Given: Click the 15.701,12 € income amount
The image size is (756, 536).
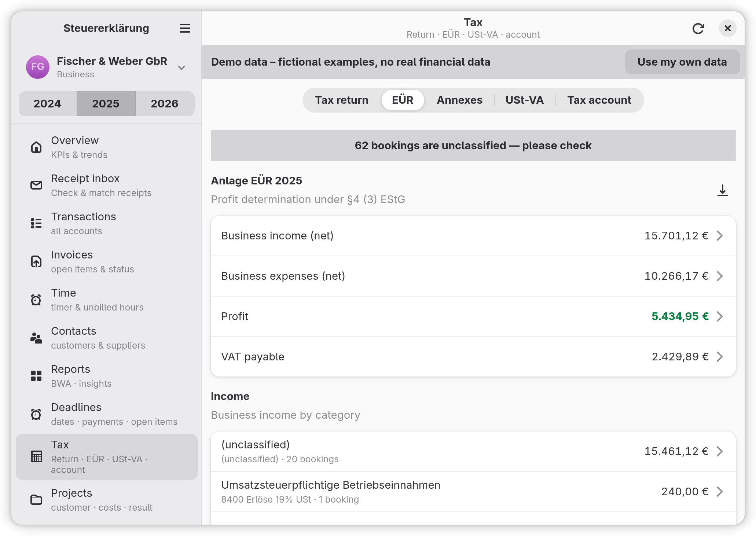Looking at the screenshot, I should [x=676, y=236].
